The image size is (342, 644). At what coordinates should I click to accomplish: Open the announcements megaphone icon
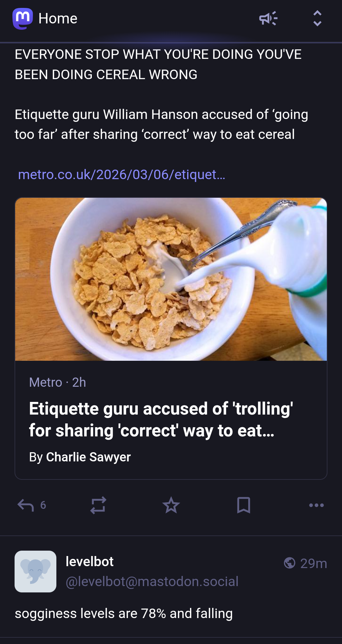tap(268, 18)
